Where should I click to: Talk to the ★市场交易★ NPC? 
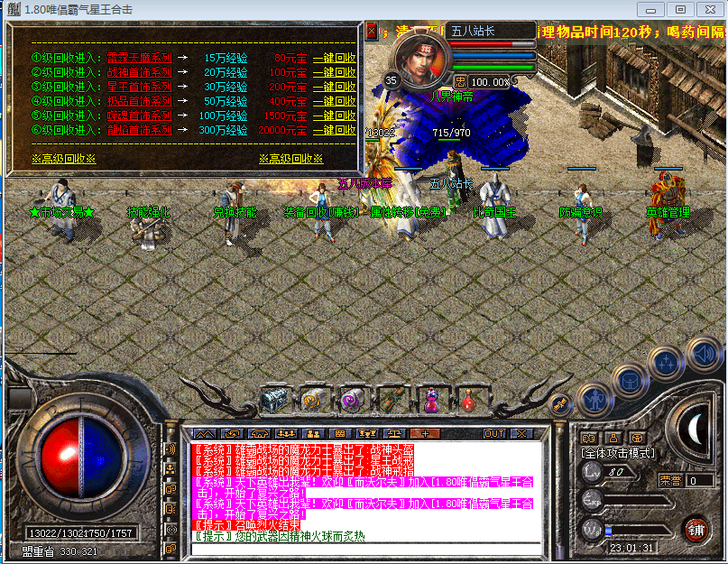click(63, 210)
